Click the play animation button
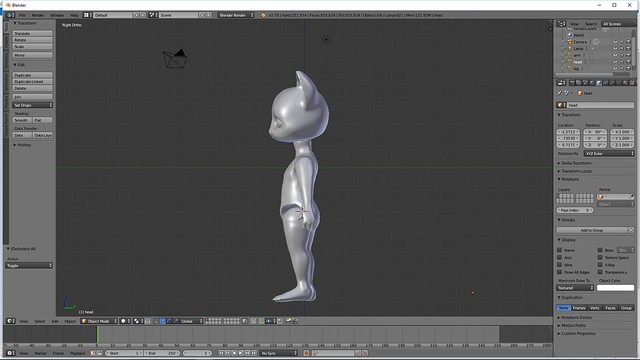This screenshot has width=640, height=360. pos(241,353)
